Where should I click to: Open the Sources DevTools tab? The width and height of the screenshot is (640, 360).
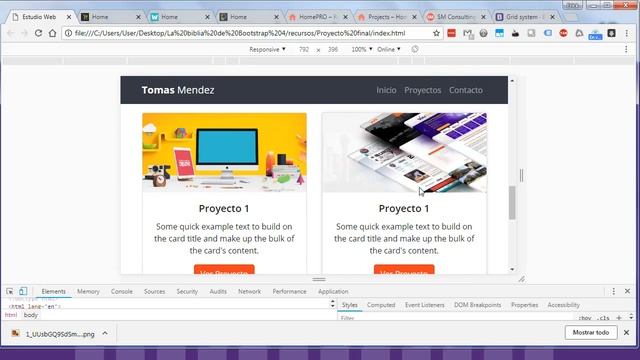pos(154,291)
